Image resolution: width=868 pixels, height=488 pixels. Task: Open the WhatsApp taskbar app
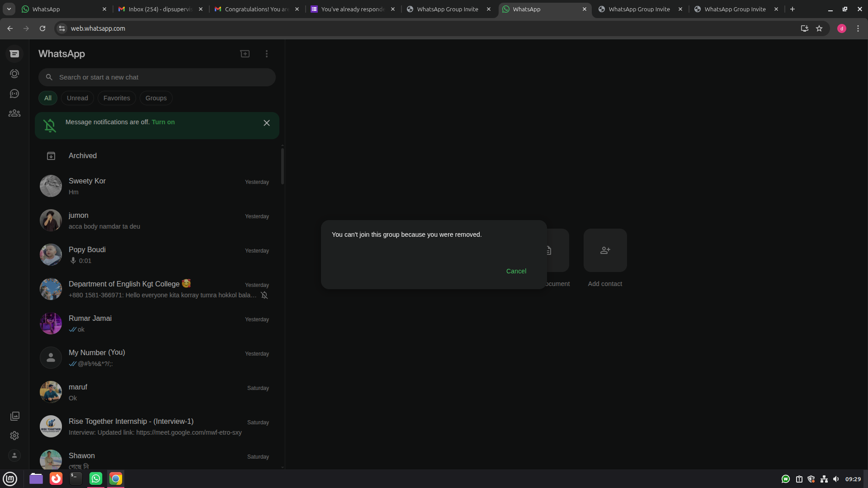96,479
